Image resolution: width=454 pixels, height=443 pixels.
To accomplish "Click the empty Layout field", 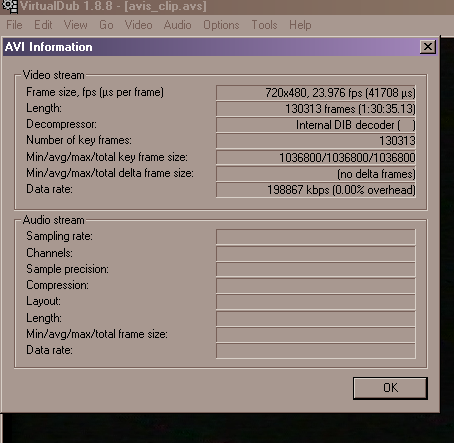I will [x=316, y=302].
